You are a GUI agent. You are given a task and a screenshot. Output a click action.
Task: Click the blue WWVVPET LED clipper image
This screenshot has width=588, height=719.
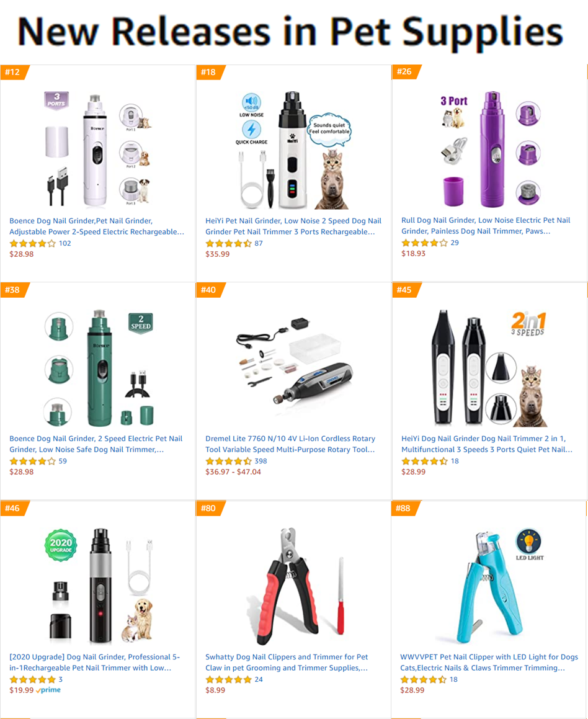pos(490,586)
